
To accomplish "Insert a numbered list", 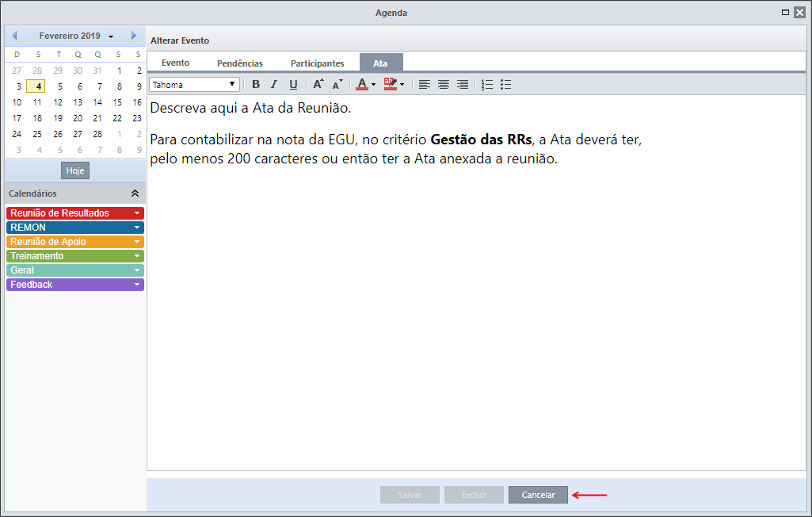I will (x=486, y=85).
